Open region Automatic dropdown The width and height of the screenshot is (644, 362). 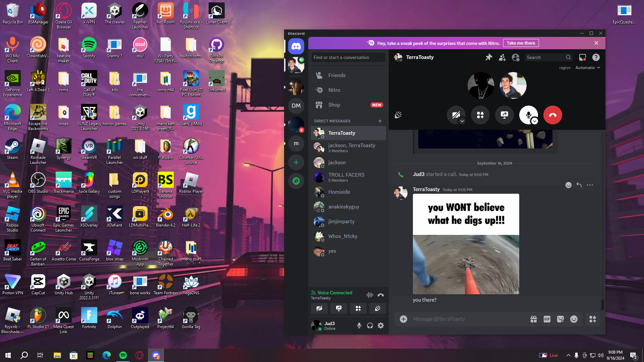pyautogui.click(x=588, y=68)
